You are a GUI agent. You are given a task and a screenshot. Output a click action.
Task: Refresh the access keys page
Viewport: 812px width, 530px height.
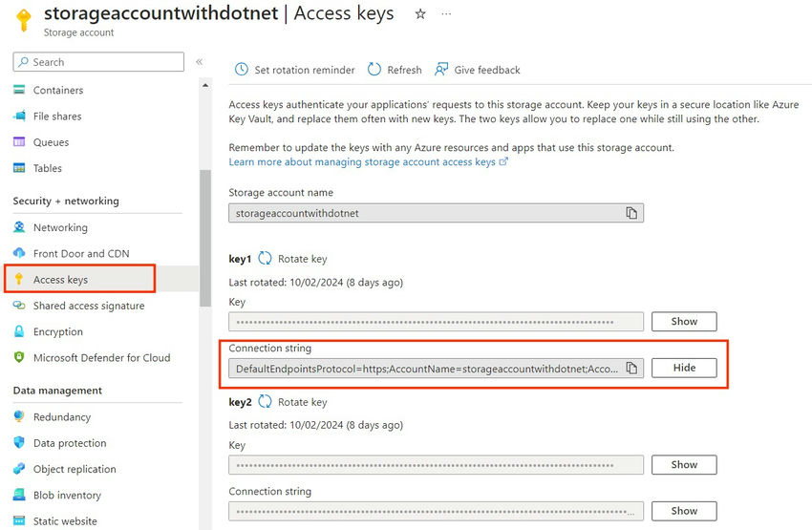tap(395, 70)
